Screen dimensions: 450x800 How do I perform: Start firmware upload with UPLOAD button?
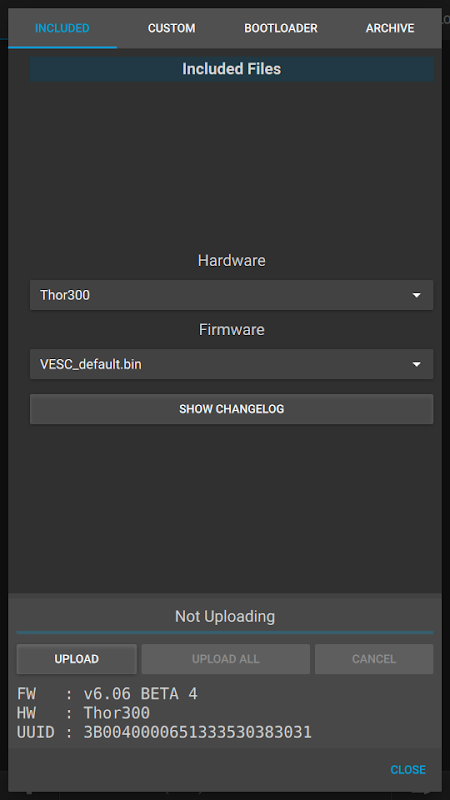coord(77,659)
